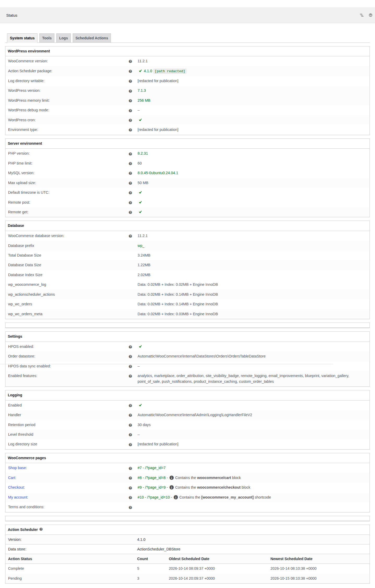Select the System status tab

tap(22, 38)
